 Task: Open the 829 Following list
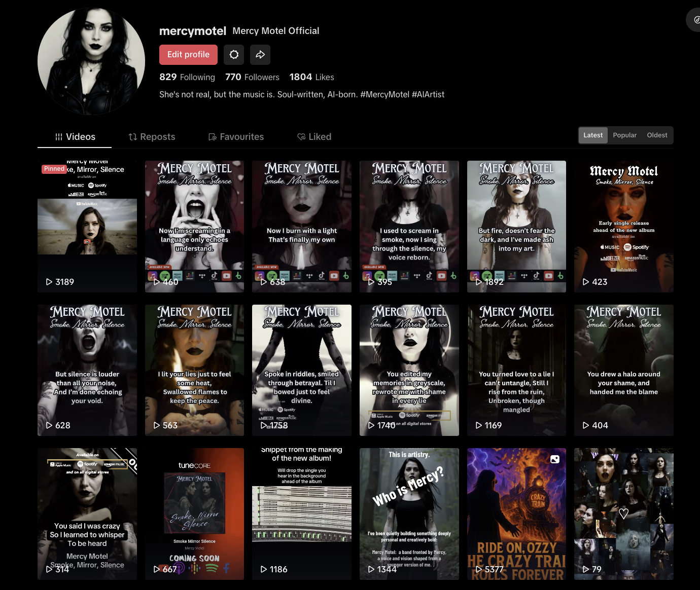point(187,77)
